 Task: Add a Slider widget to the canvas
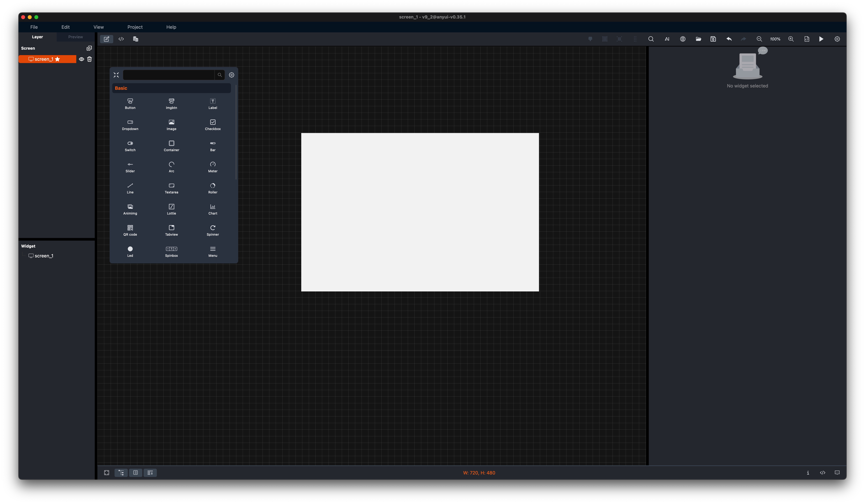(130, 167)
